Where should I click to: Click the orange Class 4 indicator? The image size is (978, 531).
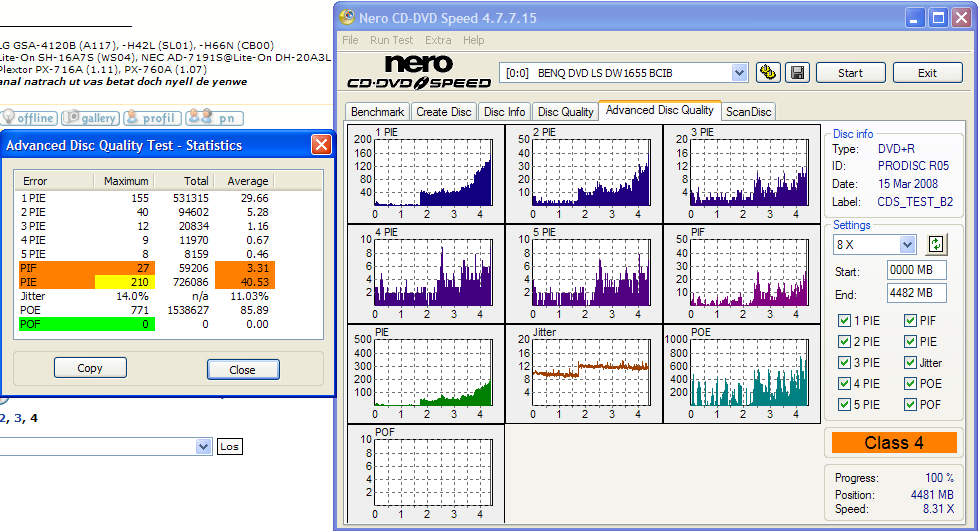[893, 442]
